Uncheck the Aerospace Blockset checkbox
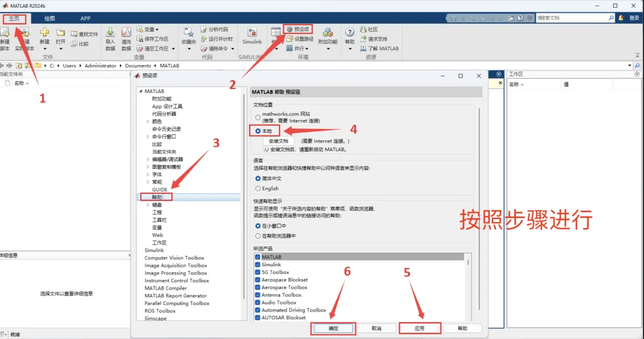644x339 pixels. 258,280
